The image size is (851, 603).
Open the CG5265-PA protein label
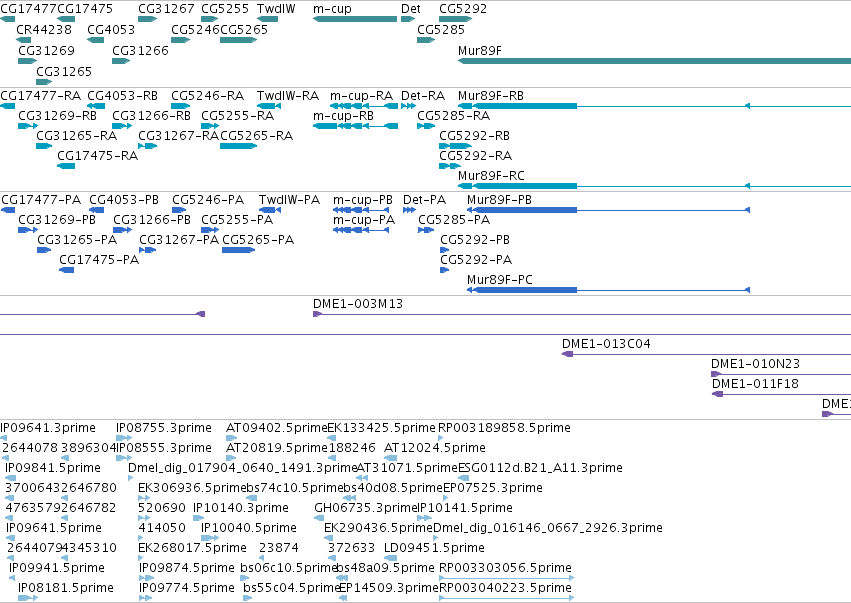(258, 239)
